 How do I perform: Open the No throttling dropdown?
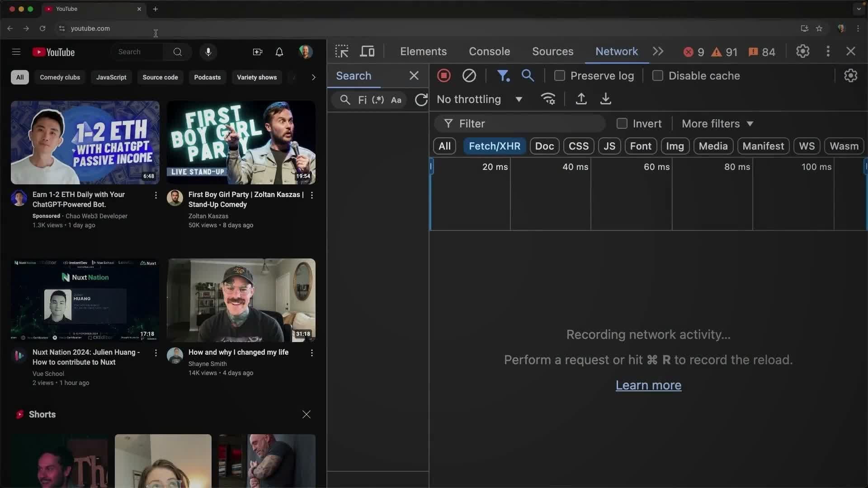pos(480,99)
